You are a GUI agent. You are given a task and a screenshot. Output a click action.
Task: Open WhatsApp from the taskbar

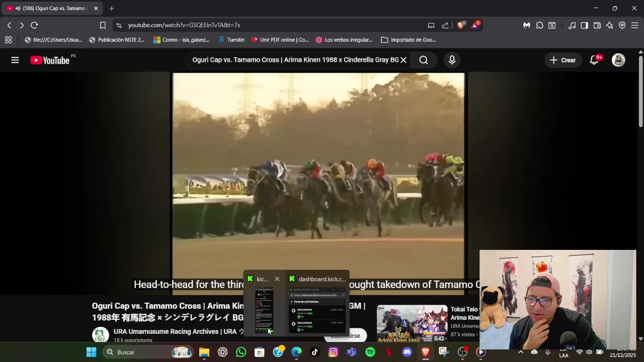[x=241, y=352]
